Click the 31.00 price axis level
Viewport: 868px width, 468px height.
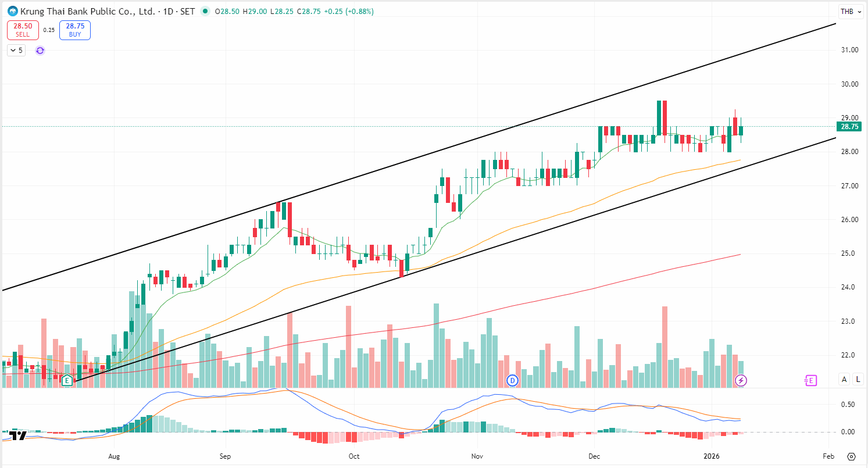[850, 50]
